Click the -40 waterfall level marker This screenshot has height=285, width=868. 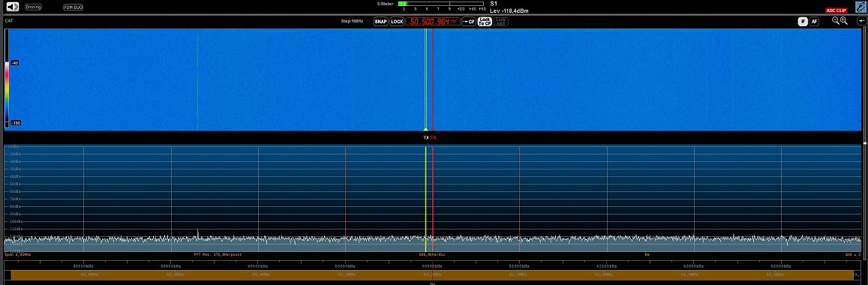pyautogui.click(x=16, y=63)
